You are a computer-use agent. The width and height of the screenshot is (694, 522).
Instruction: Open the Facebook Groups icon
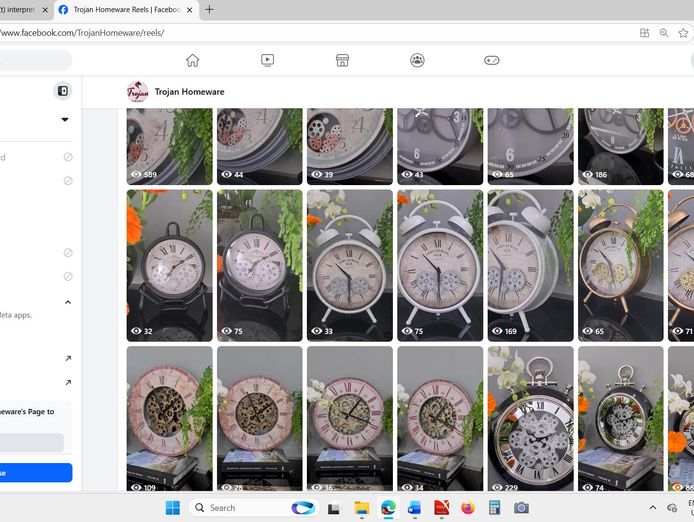click(417, 60)
